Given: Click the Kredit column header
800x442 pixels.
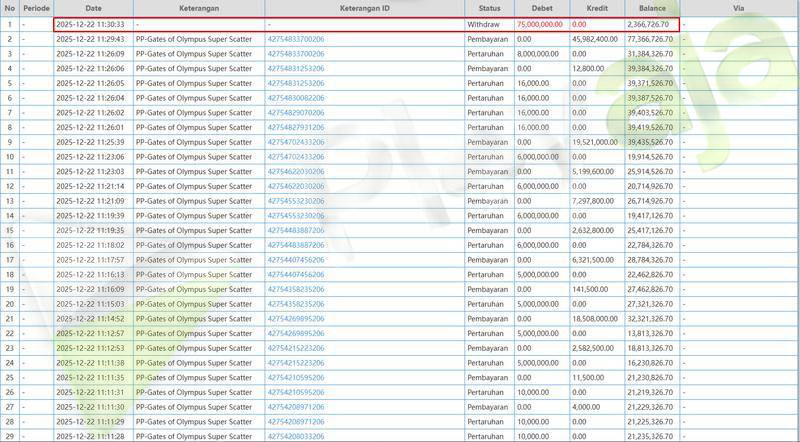Looking at the screenshot, I should point(596,8).
